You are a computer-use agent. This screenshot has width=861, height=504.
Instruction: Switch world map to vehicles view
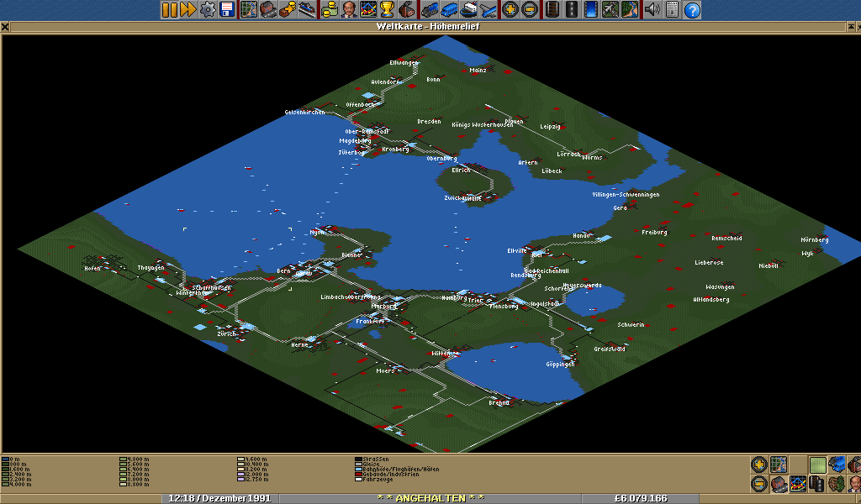tap(837, 465)
